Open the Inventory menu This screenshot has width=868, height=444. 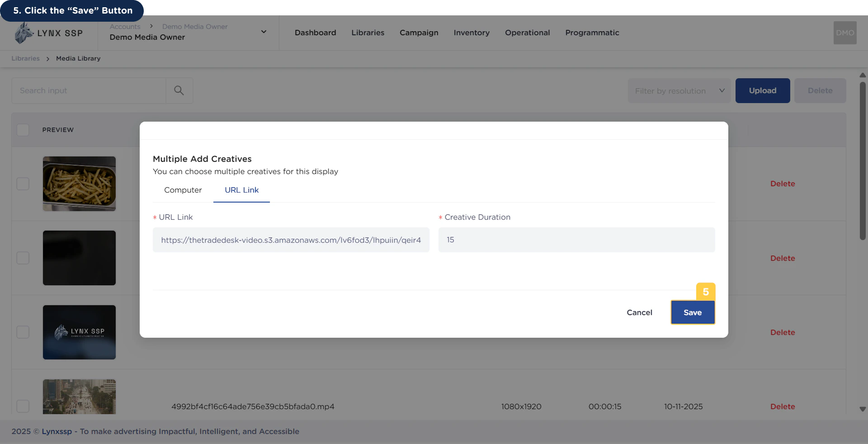pos(472,33)
